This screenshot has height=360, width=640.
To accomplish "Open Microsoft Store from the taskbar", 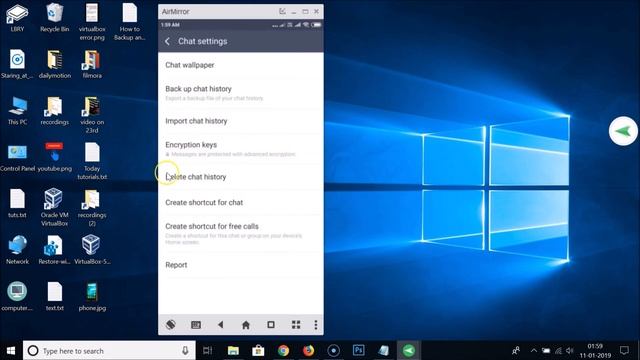I will coord(258,351).
